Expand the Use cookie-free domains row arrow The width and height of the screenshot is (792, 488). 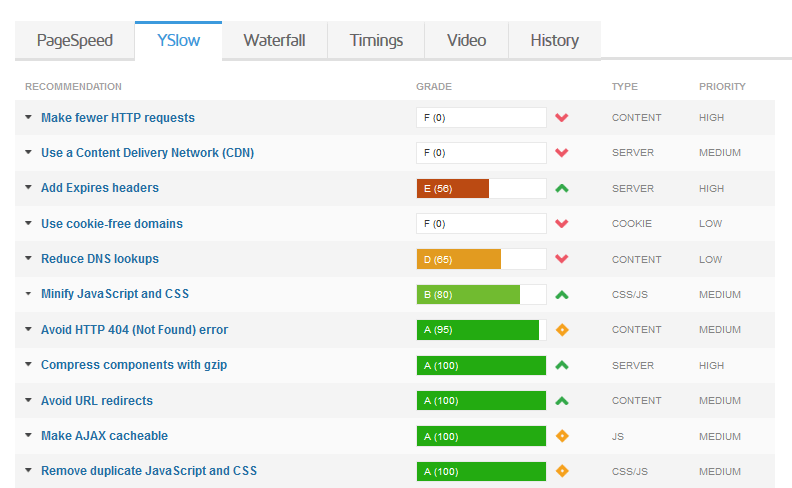(x=28, y=223)
